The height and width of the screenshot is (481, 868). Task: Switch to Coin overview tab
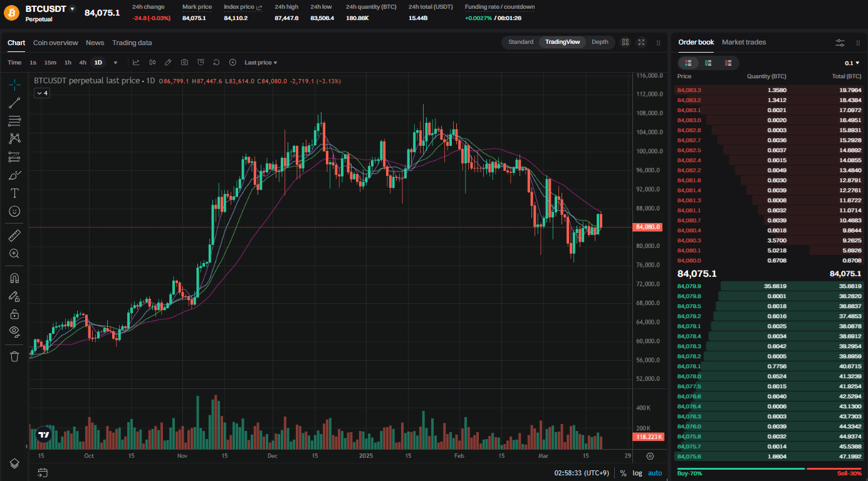click(x=55, y=43)
